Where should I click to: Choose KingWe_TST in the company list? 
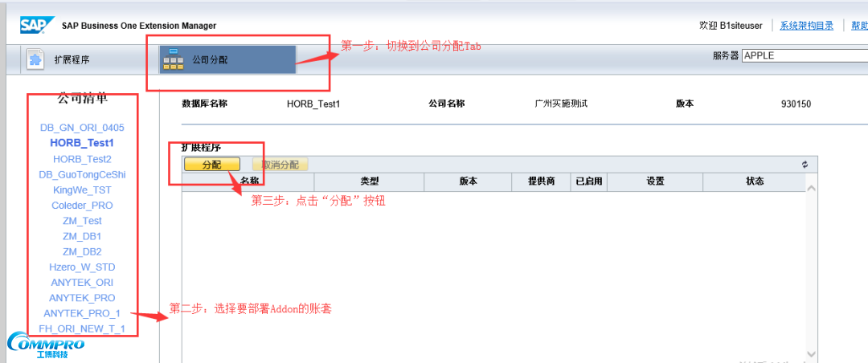[82, 190]
